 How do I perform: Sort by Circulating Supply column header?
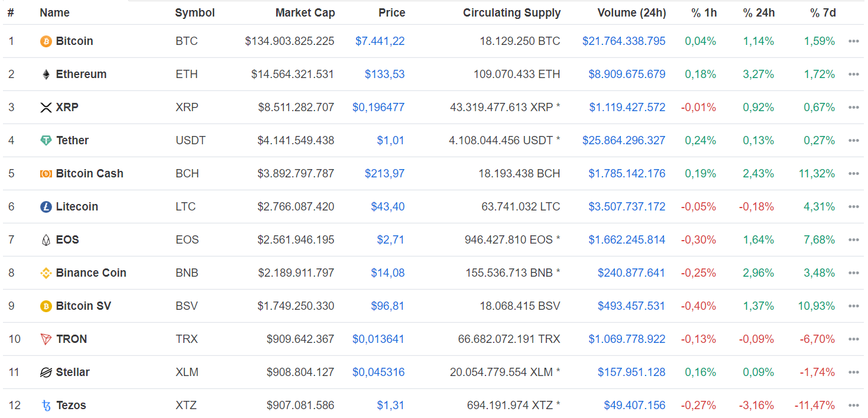click(x=511, y=12)
